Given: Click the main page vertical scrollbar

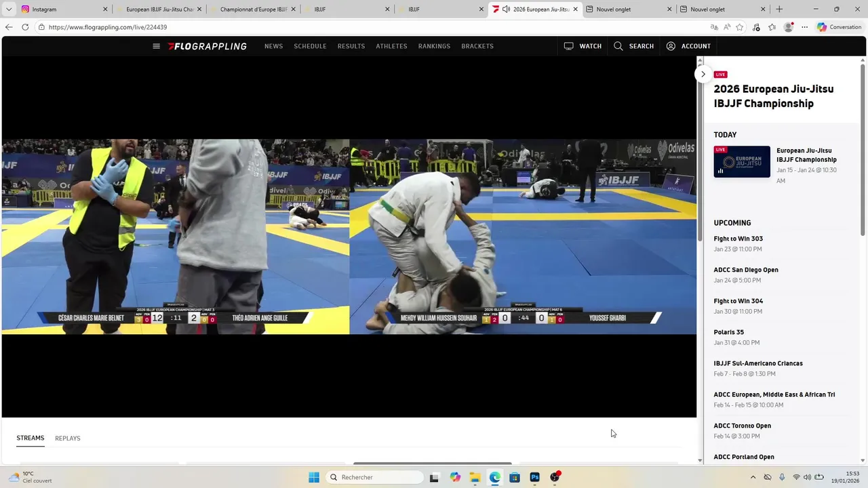Looking at the screenshot, I should click(700, 152).
